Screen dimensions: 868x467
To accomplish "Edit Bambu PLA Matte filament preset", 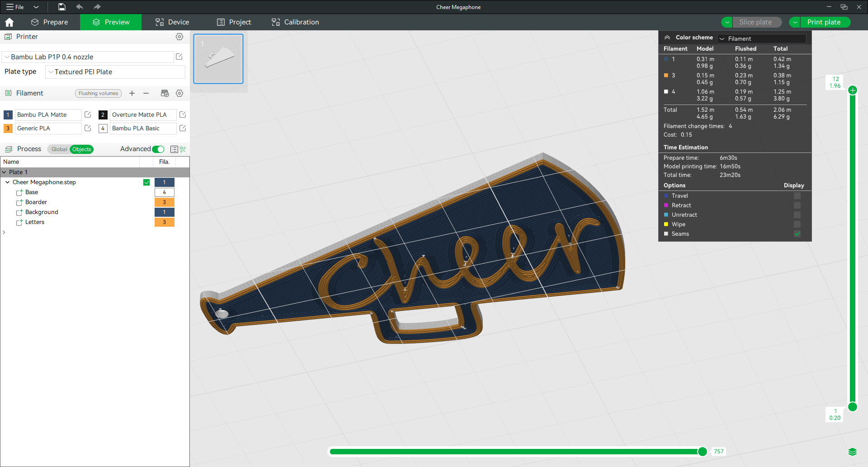I will point(88,114).
